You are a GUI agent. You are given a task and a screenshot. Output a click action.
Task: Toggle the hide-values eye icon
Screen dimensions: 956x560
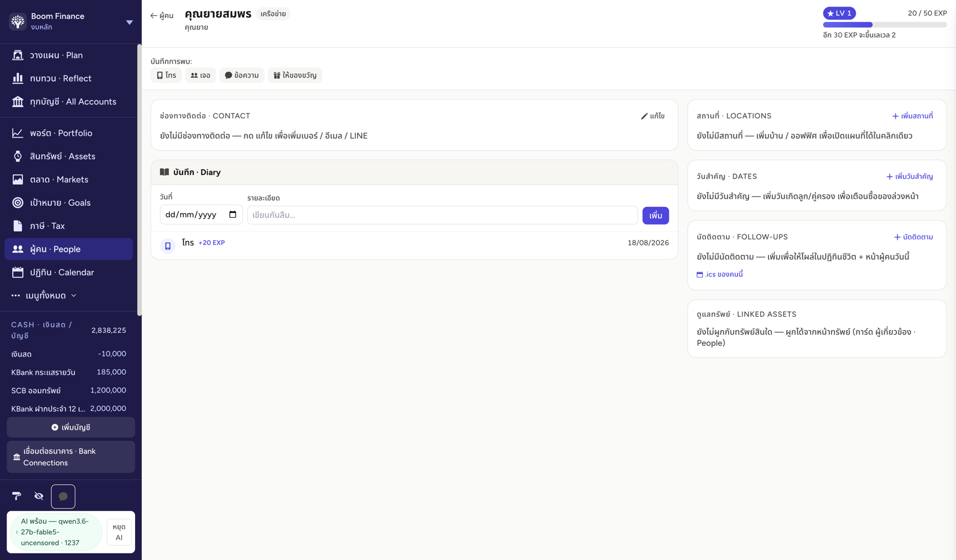pyautogui.click(x=39, y=496)
